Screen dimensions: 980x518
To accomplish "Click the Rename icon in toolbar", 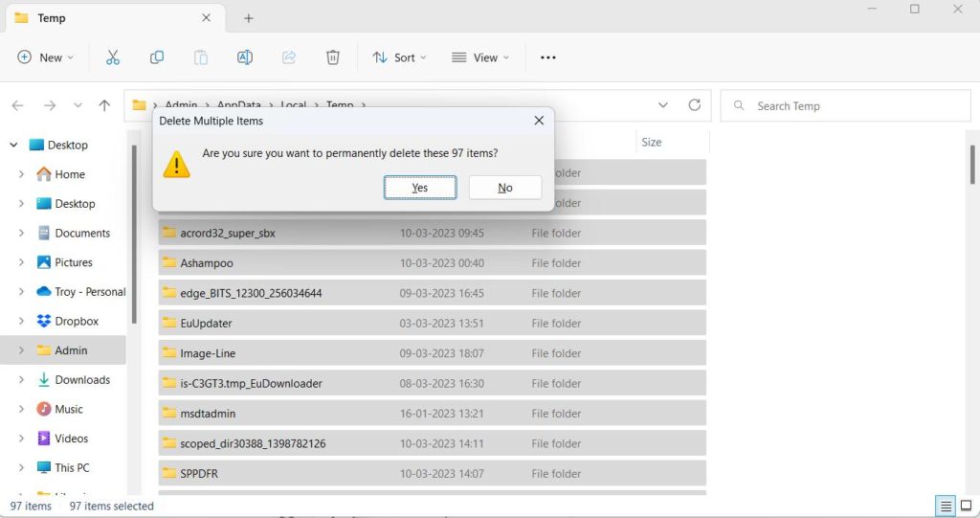I will click(x=245, y=57).
